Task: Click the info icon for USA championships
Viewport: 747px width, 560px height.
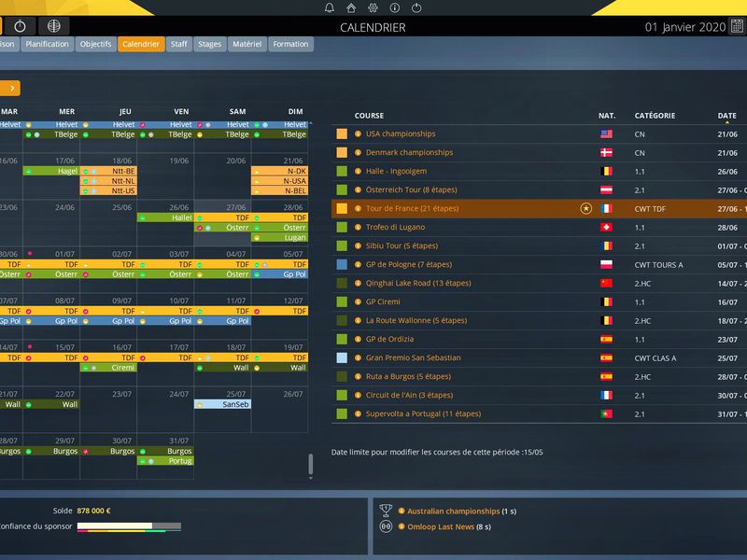Action: point(358,133)
